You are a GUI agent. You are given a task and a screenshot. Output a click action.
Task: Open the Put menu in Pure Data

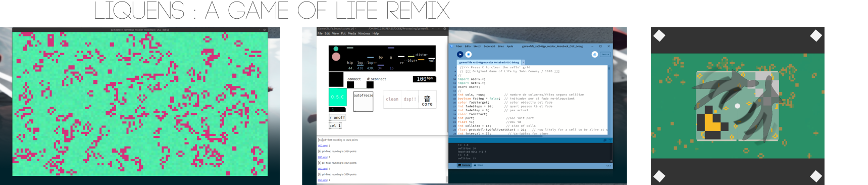(343, 33)
